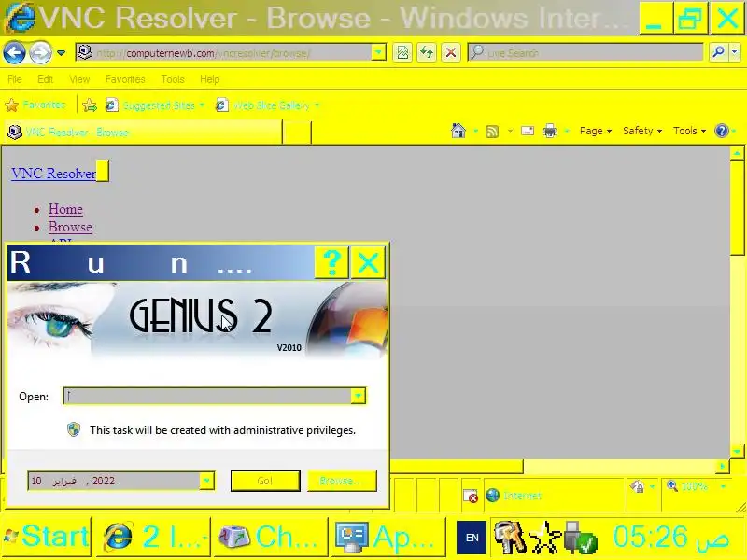Click the star tray icon

tap(546, 539)
